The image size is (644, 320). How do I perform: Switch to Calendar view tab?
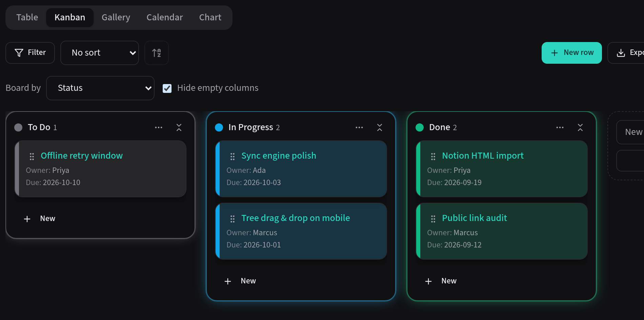pyautogui.click(x=165, y=17)
